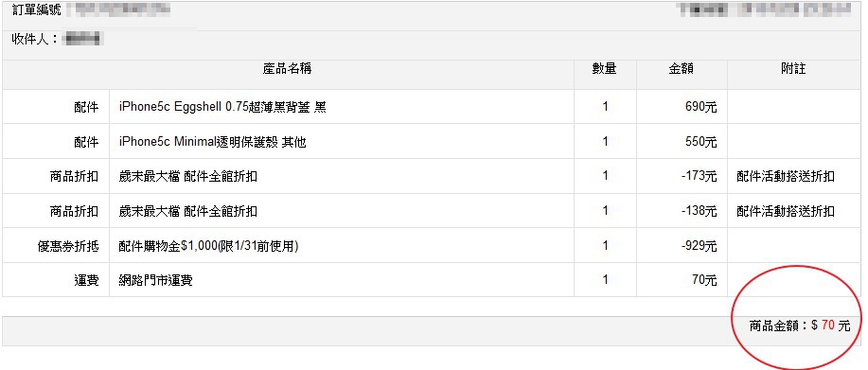Click the 70元 shipping fee amount
868x370 pixels.
704,280
